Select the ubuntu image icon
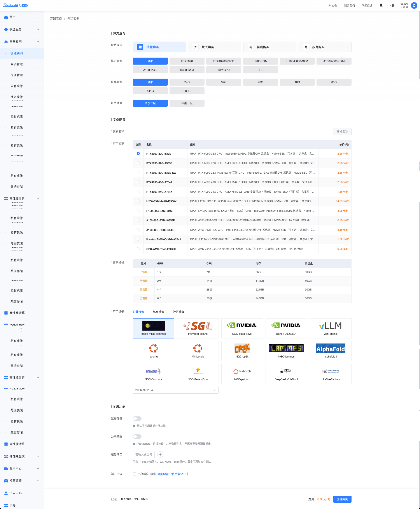The image size is (420, 509). tap(153, 349)
